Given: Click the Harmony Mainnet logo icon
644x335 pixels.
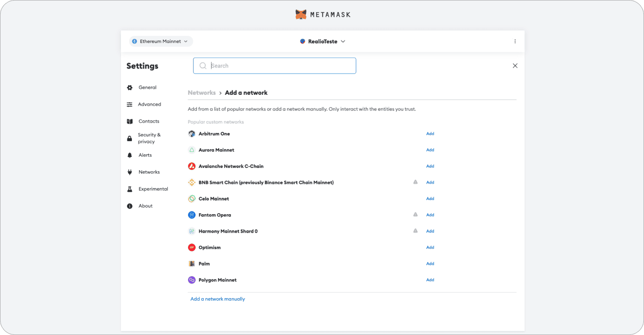Looking at the screenshot, I should click(x=192, y=232).
